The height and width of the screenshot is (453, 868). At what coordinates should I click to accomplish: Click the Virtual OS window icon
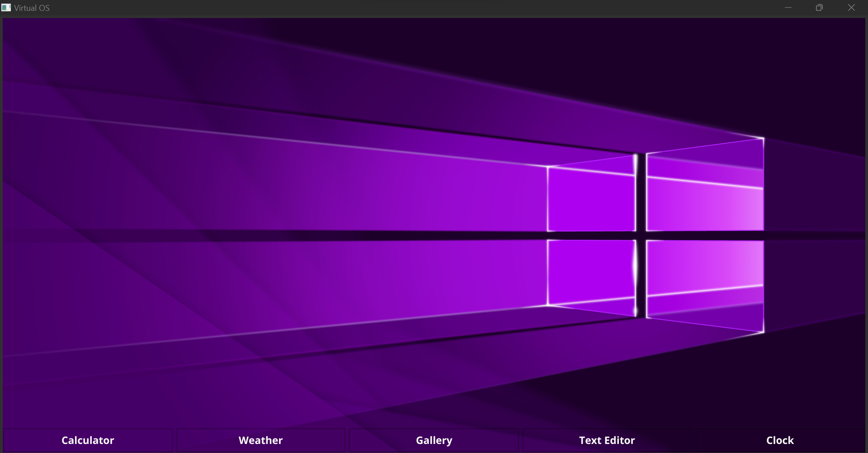click(x=6, y=8)
